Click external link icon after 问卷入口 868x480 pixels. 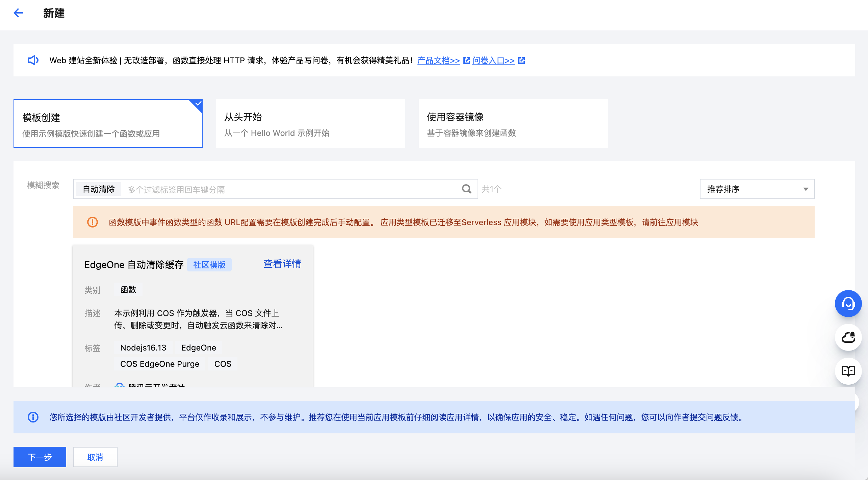pyautogui.click(x=521, y=61)
